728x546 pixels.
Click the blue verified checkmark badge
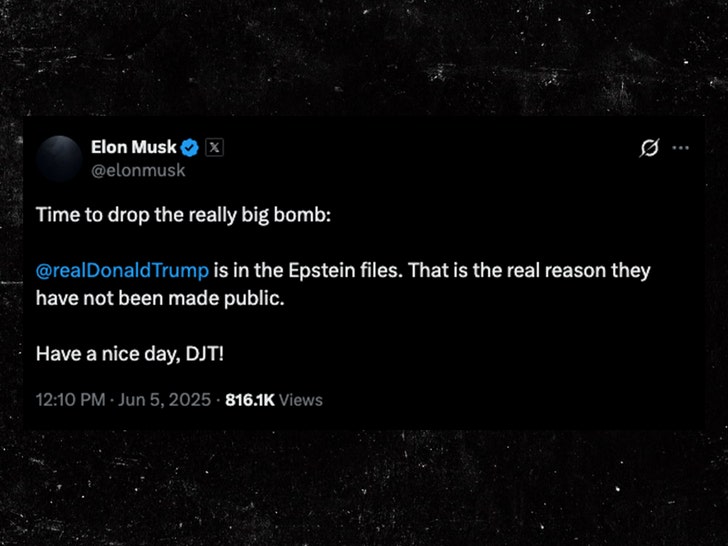(190, 148)
